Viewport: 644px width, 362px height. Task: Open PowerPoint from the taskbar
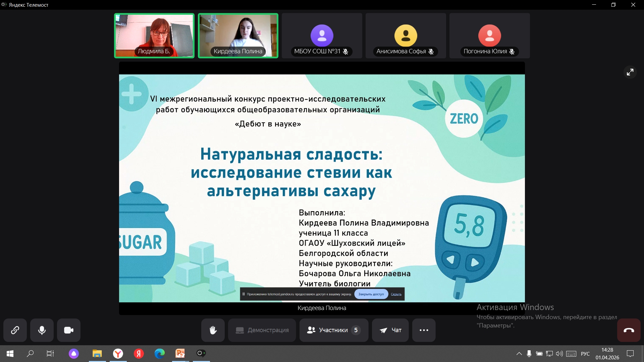(180, 353)
